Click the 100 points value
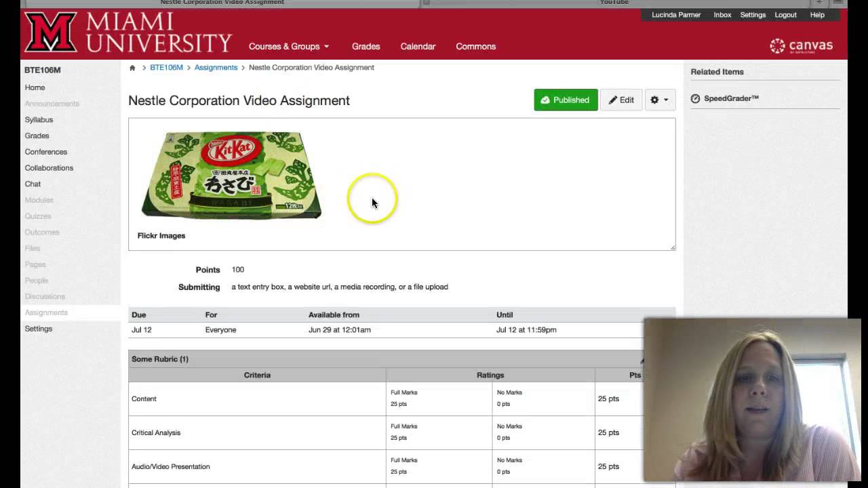 tap(238, 270)
